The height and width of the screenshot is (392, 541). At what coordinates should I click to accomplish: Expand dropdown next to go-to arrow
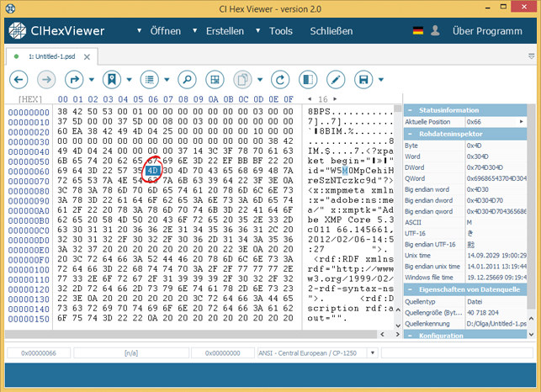(92, 80)
